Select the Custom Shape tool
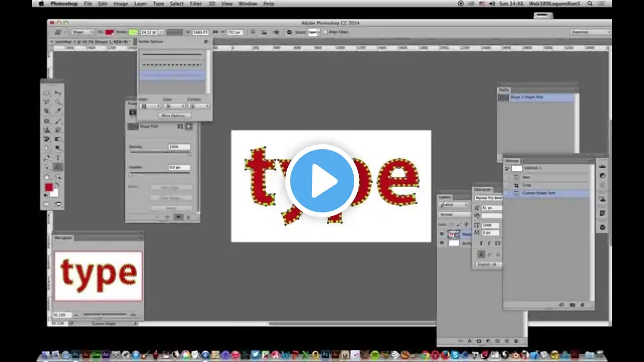This screenshot has height=362, width=644. (x=58, y=166)
